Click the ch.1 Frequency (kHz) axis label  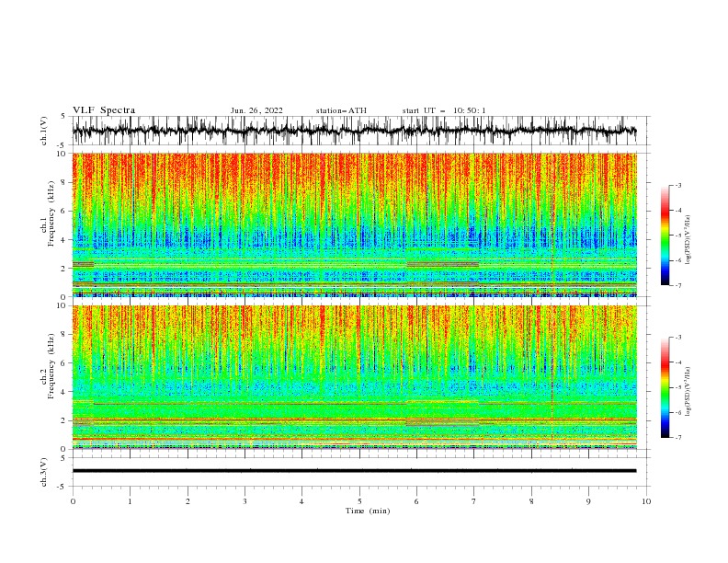coord(48,214)
